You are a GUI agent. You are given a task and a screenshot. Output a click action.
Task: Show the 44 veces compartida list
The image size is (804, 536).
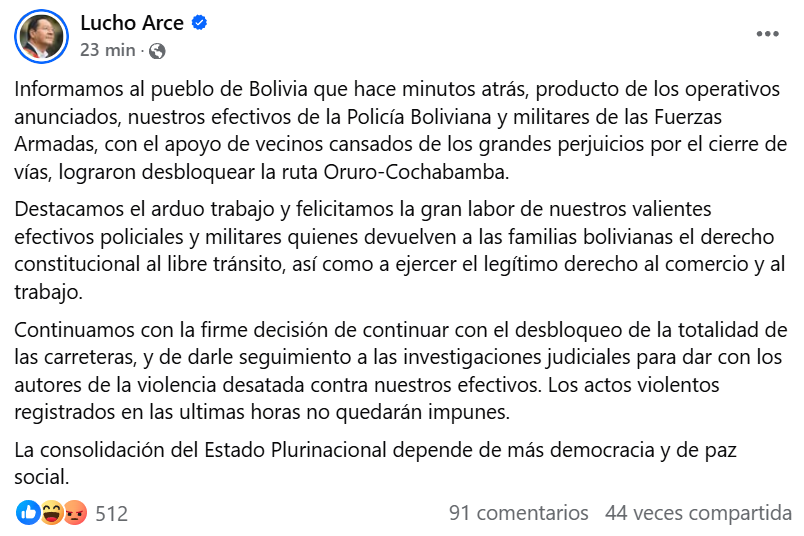(x=698, y=513)
